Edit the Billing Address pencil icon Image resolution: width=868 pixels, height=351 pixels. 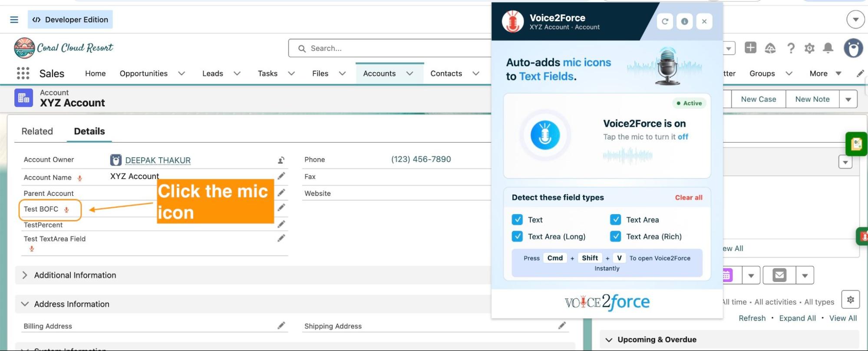coord(281,325)
